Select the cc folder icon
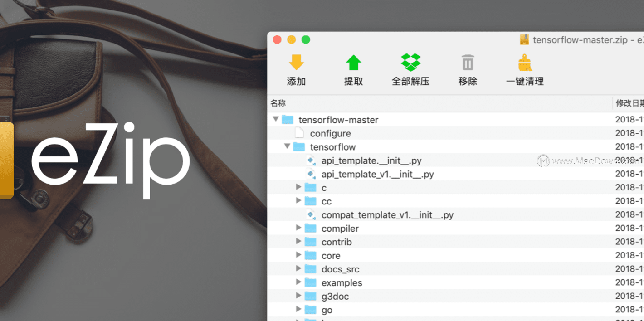 pyautogui.click(x=310, y=201)
